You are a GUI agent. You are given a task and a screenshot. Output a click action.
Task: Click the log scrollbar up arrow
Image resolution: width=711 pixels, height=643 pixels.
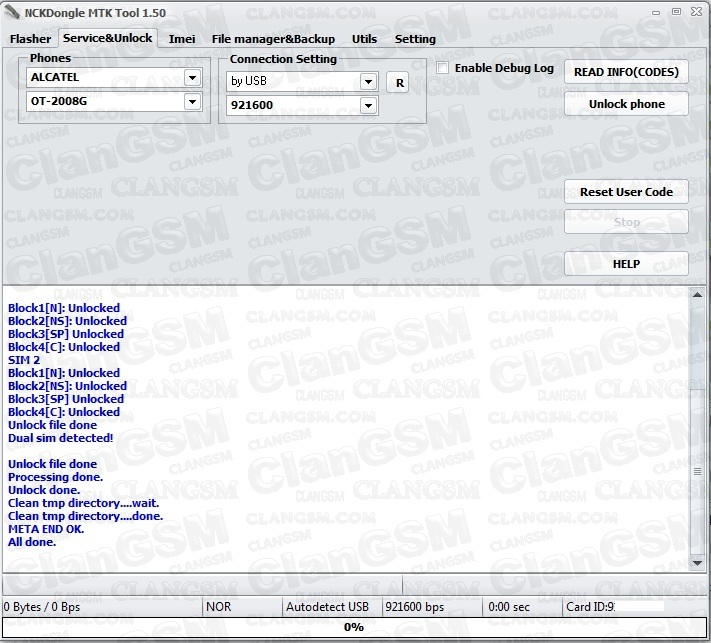click(x=697, y=295)
